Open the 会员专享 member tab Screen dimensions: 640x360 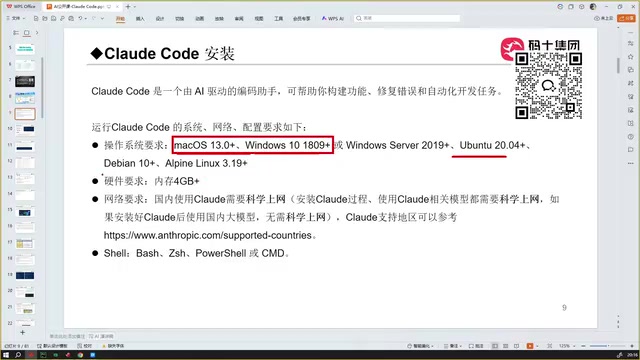tap(302, 19)
